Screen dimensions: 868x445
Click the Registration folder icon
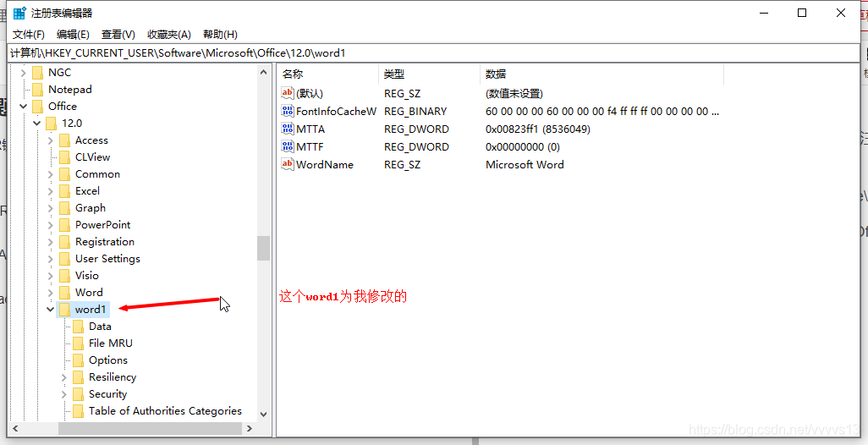65,242
